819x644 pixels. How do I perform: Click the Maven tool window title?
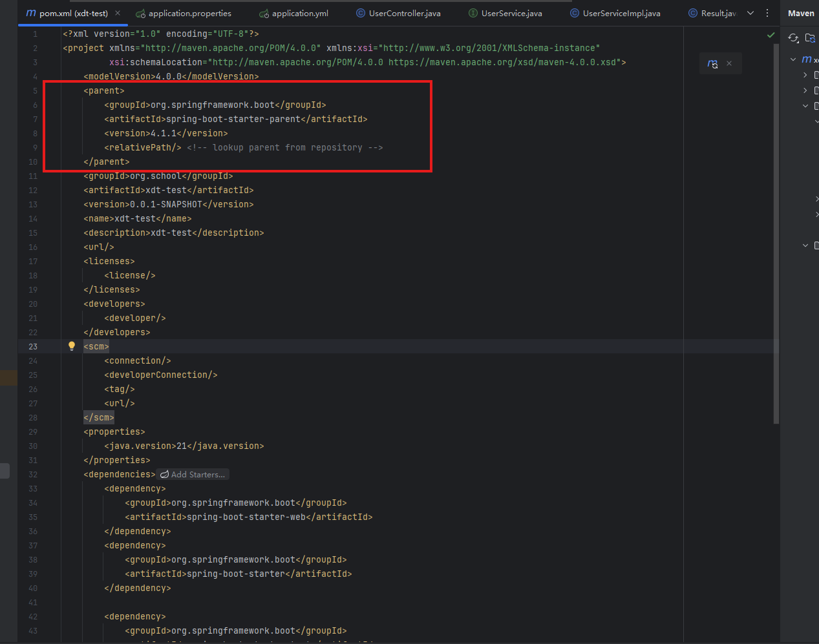tap(801, 13)
